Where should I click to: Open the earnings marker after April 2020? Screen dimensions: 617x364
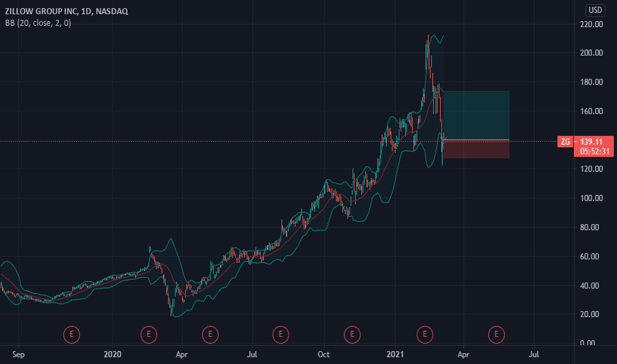[x=210, y=334]
